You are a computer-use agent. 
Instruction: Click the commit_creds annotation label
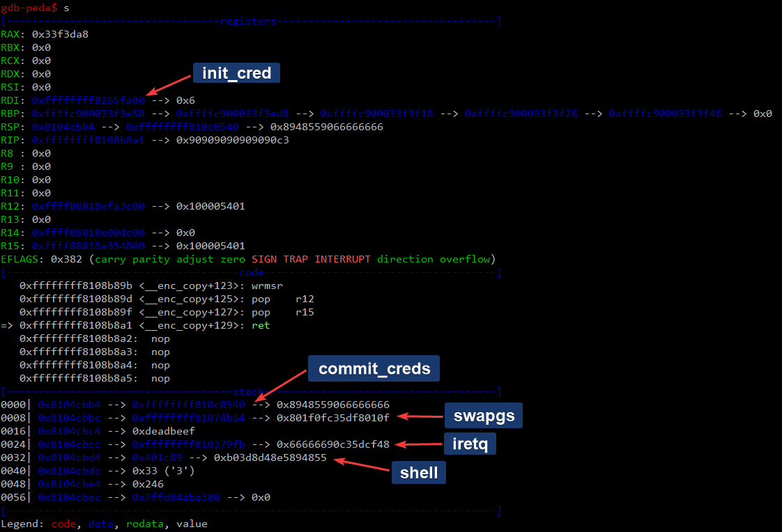[x=374, y=368]
